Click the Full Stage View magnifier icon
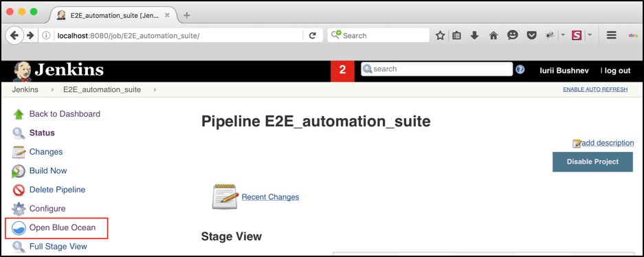The height and width of the screenshot is (257, 644). click(19, 247)
